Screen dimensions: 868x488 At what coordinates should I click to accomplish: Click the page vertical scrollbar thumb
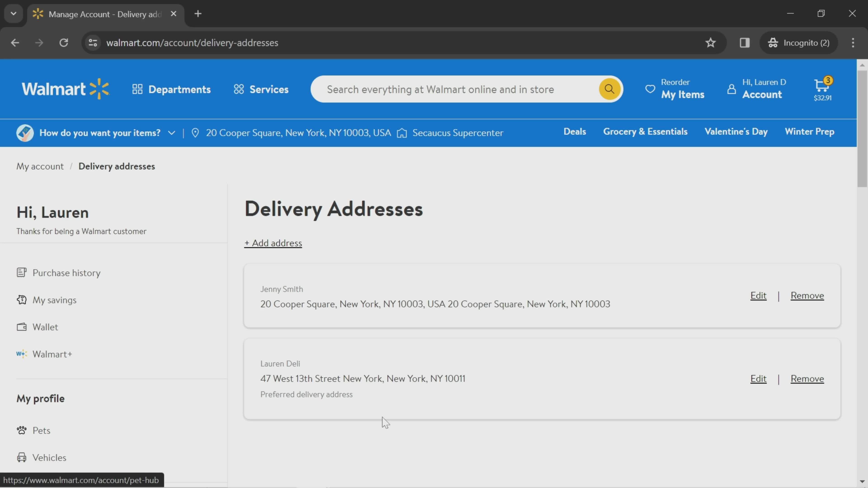862,128
